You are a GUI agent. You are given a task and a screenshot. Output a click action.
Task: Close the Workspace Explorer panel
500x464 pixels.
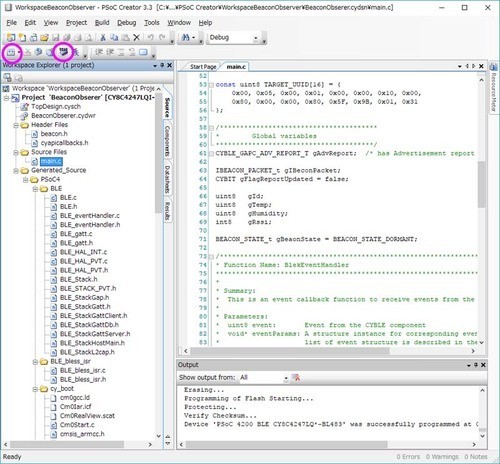[169, 65]
